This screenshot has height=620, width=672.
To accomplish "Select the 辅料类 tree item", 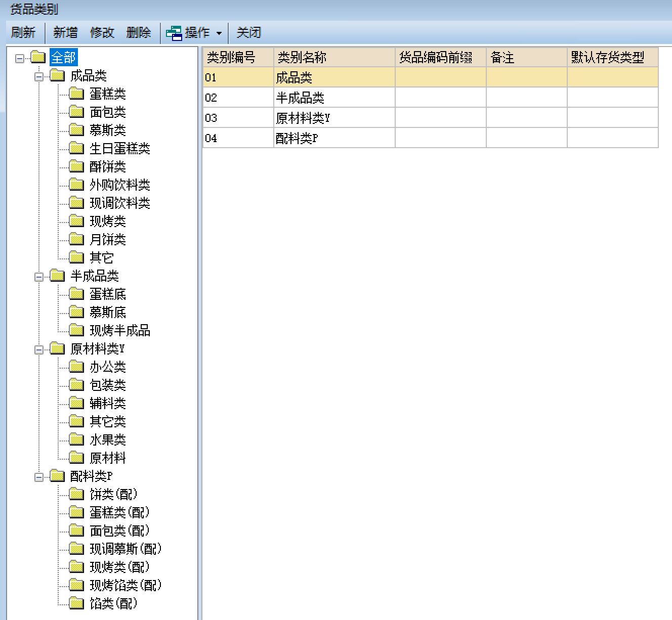I will [x=108, y=404].
